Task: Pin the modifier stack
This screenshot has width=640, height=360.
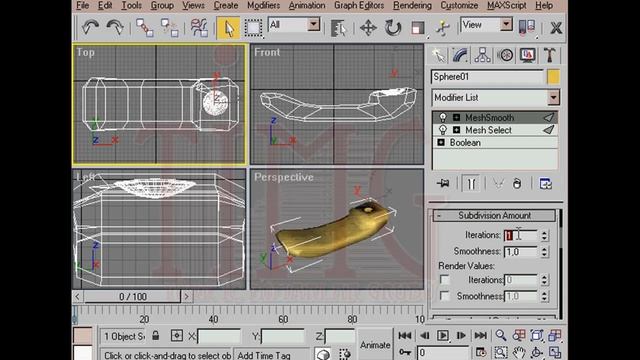Action: pyautogui.click(x=443, y=184)
